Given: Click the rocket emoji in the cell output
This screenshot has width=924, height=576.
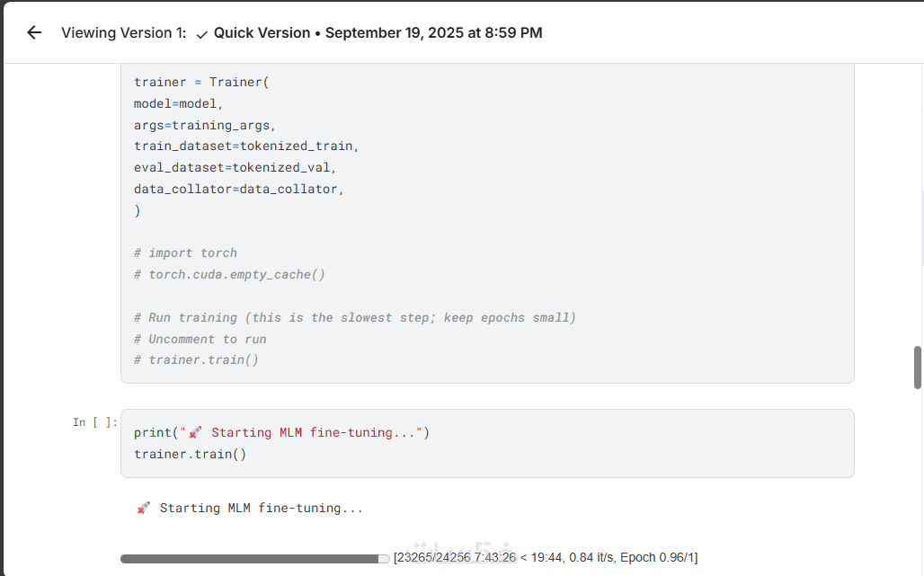Looking at the screenshot, I should [144, 509].
